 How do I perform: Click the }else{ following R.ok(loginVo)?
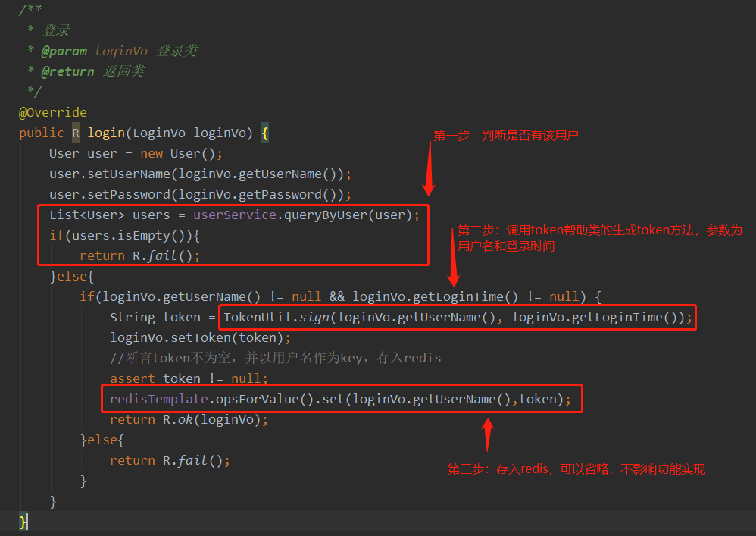click(102, 440)
